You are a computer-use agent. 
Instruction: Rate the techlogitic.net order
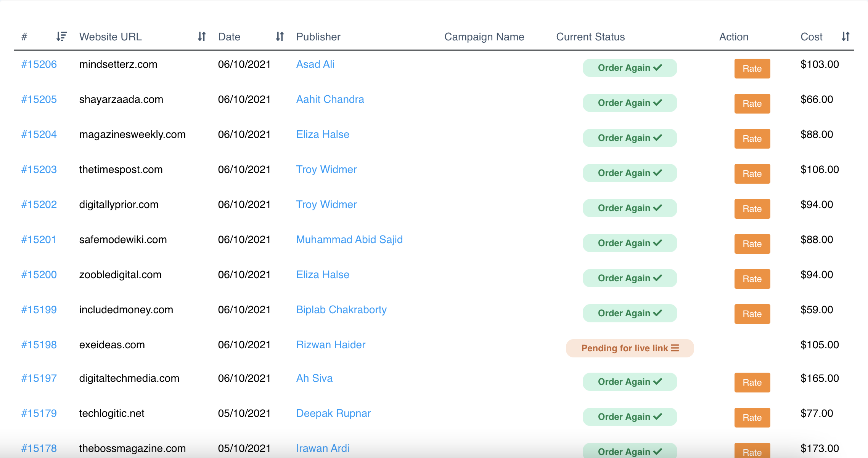pyautogui.click(x=752, y=418)
